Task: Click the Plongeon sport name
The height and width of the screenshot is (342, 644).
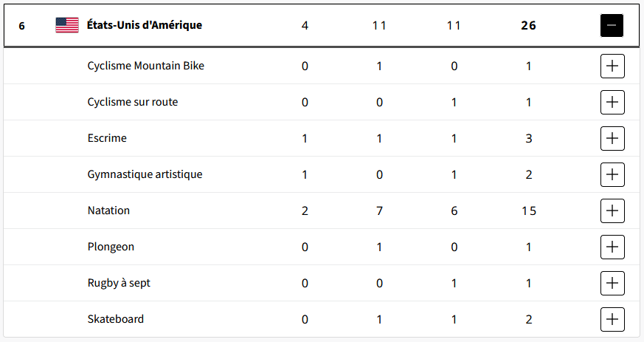Action: pyautogui.click(x=111, y=247)
